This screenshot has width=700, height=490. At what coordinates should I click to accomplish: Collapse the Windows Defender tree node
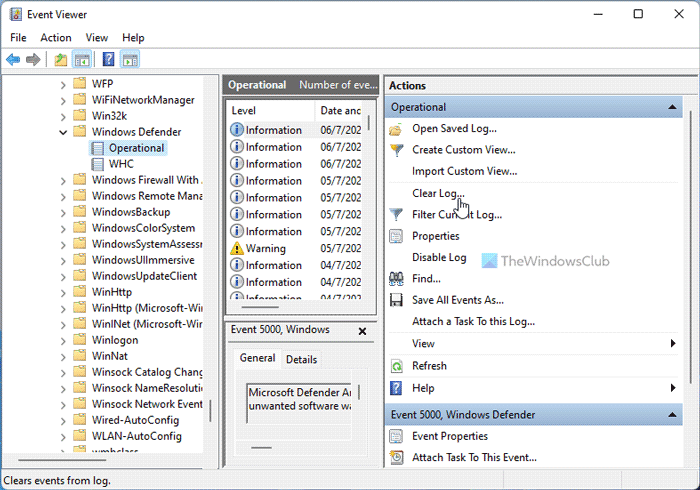point(63,132)
